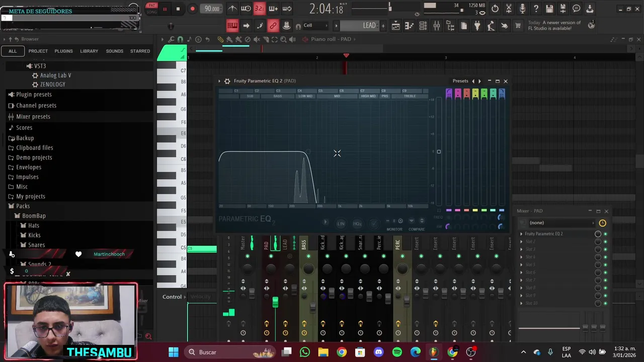The width and height of the screenshot is (644, 362).
Task: Toggle the 3-2-1 countdown before recording
Action: (x=259, y=9)
